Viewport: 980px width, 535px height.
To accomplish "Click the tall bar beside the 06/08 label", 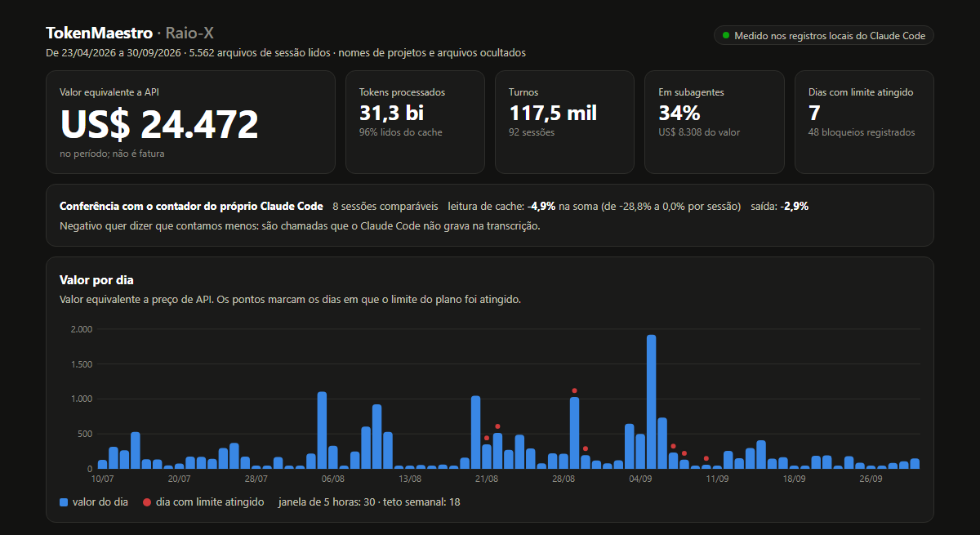I will point(322,430).
